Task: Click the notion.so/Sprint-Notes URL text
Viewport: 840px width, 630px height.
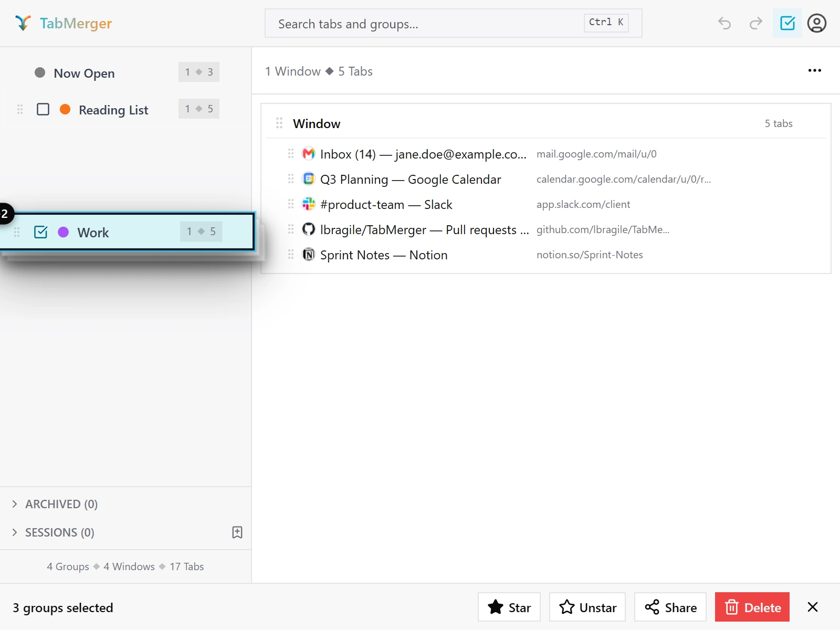Action: 590,255
